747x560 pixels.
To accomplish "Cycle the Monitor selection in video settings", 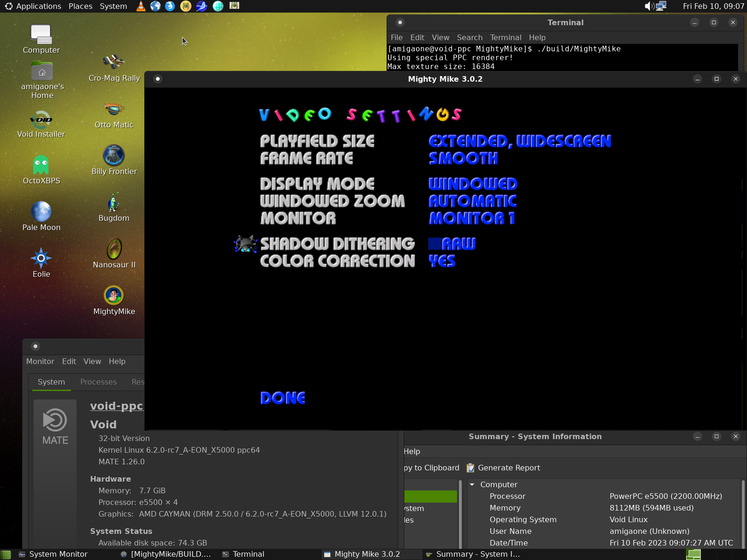I will [472, 217].
